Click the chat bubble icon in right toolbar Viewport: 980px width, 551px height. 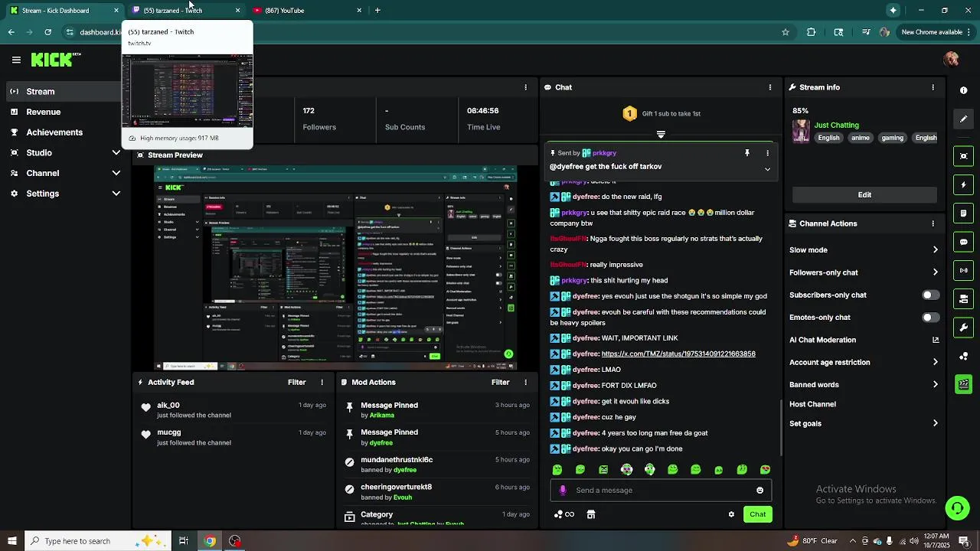(963, 242)
